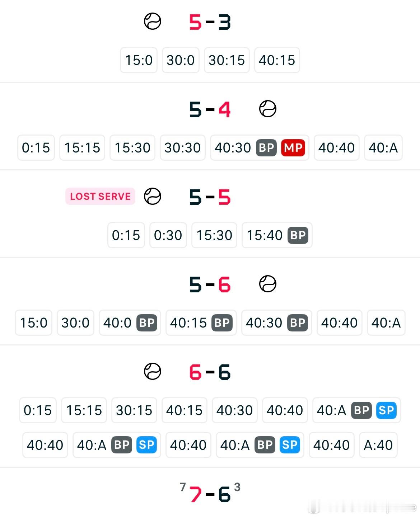This screenshot has height=518, width=420.
Task: Click the serve ball icon beside 5-5
Action: point(153,197)
